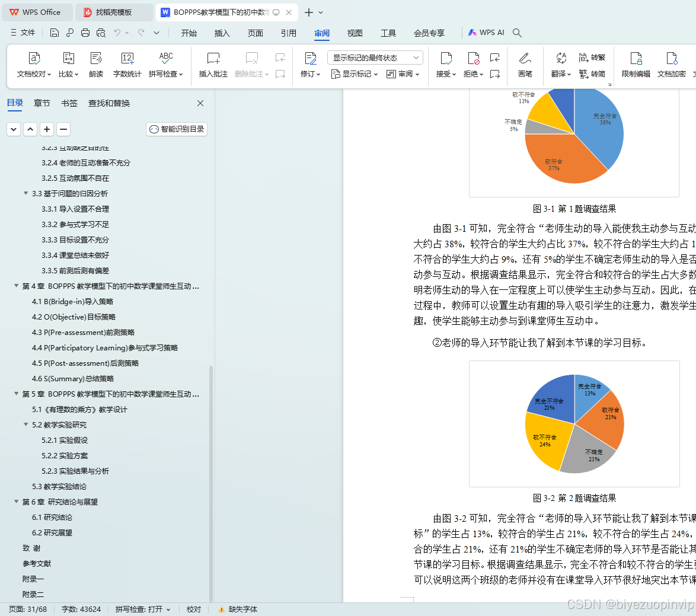Viewport: 696px width, 616px height.
Task: Click the 图 3-2 pie chart
Action: [x=574, y=424]
